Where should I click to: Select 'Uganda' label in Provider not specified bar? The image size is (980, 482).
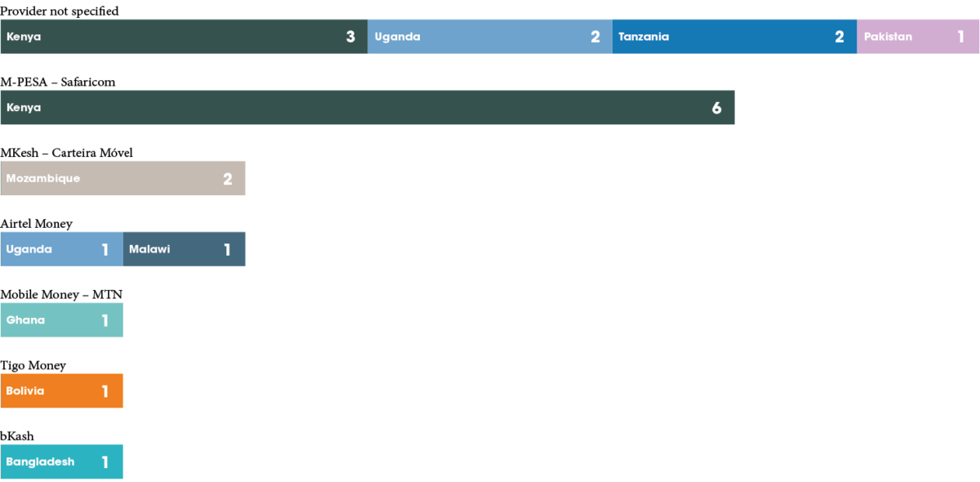[x=398, y=37]
